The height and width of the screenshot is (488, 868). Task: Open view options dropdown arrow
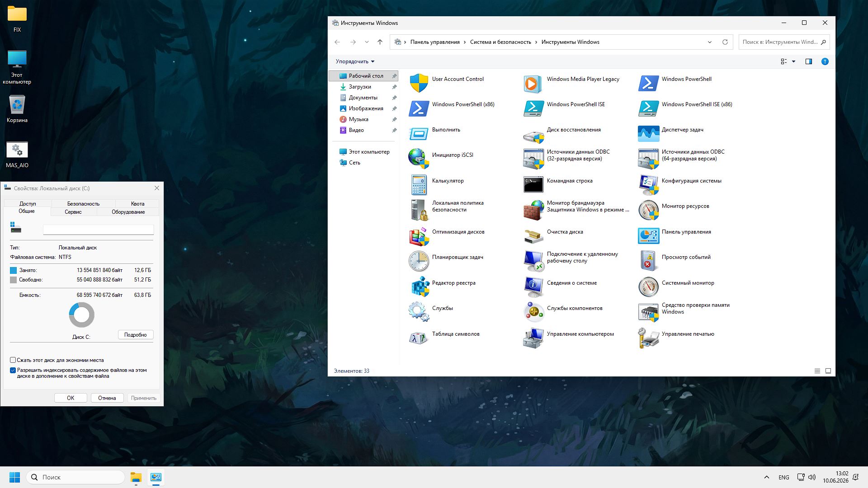793,61
